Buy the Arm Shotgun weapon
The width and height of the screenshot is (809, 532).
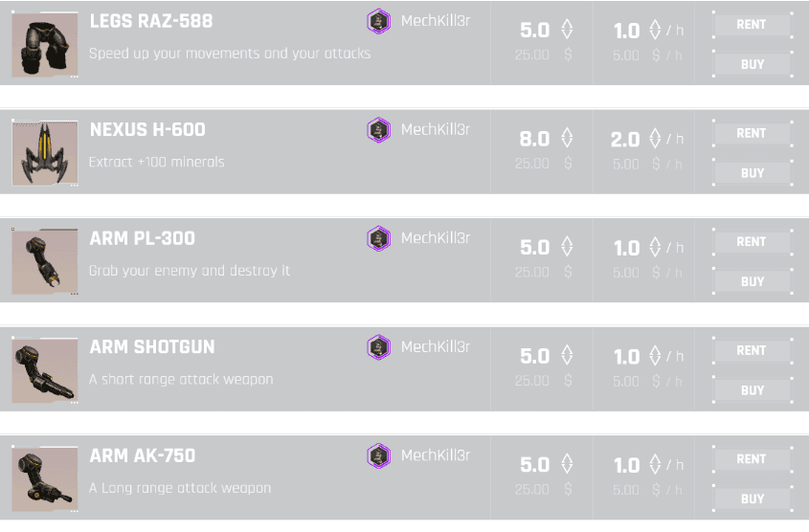752,390
